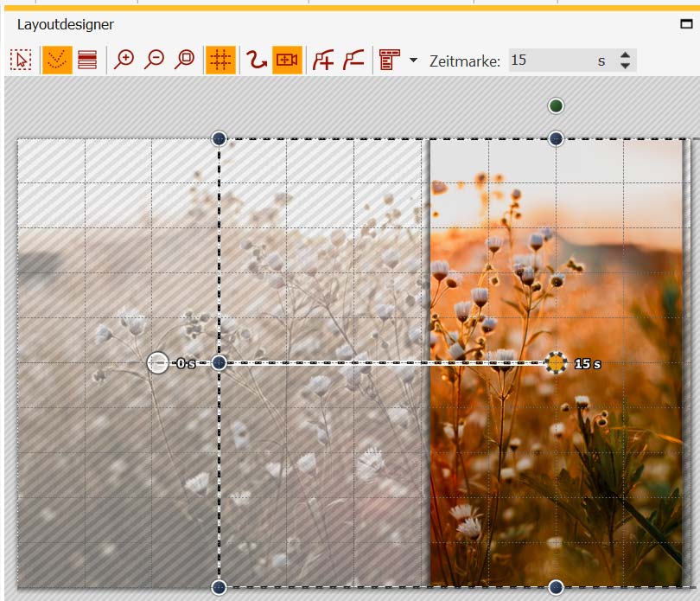This screenshot has width=700, height=601.
Task: Select the motion path curve tool
Action: [257, 61]
